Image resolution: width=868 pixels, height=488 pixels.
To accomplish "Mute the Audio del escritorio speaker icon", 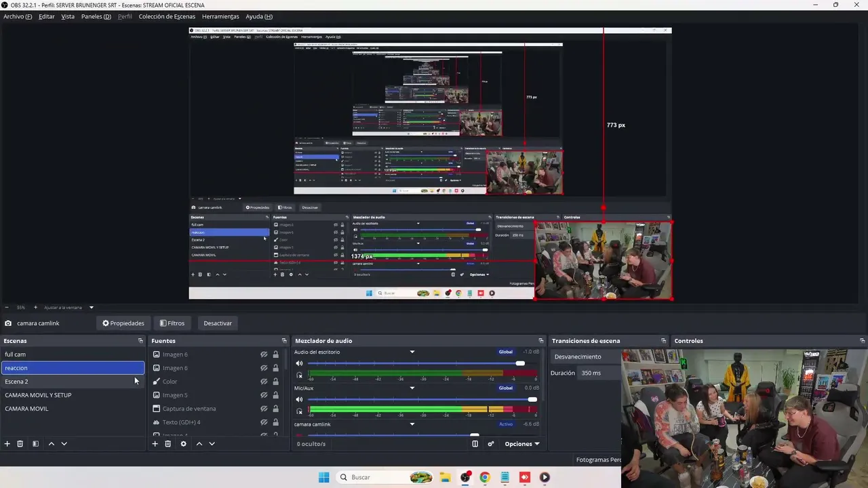I will click(x=299, y=364).
